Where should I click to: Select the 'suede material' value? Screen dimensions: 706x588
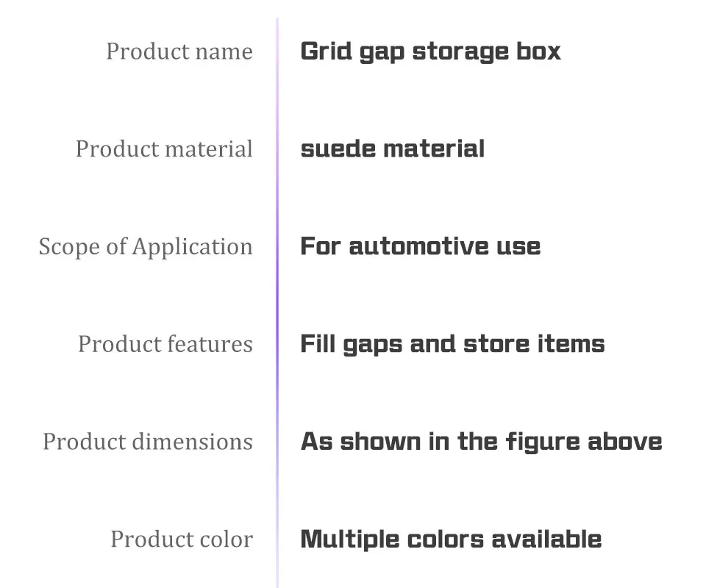click(393, 149)
